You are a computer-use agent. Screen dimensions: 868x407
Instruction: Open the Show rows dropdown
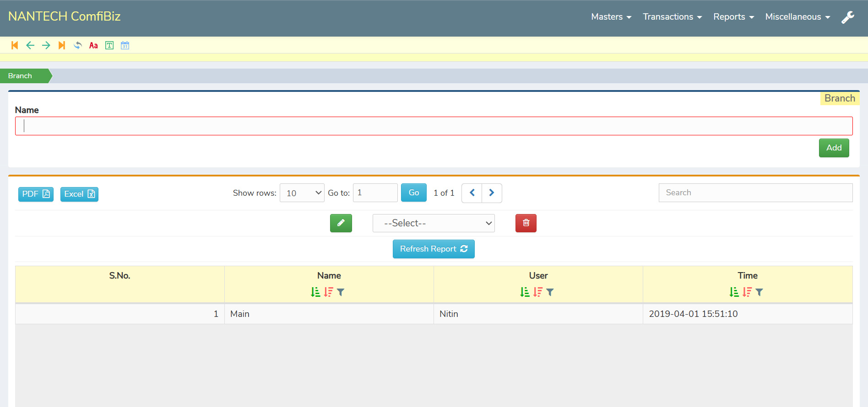tap(302, 193)
